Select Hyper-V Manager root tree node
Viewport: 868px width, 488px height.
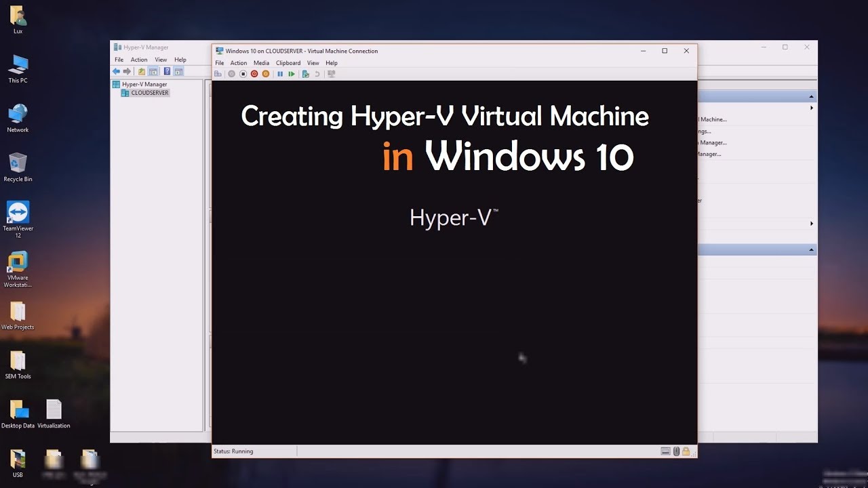click(140, 84)
